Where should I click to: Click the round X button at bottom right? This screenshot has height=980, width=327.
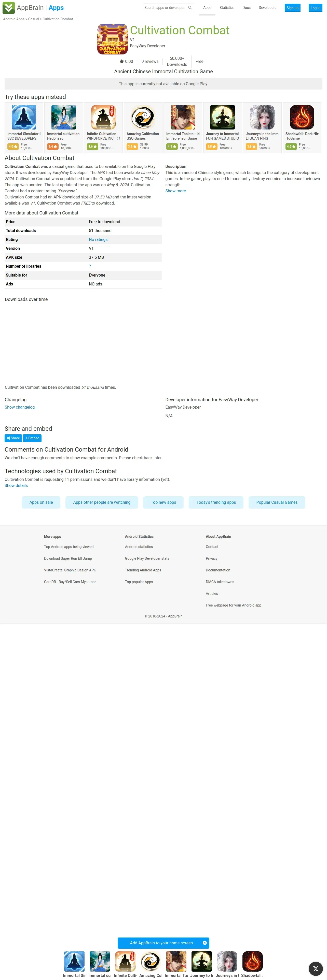tap(316, 969)
